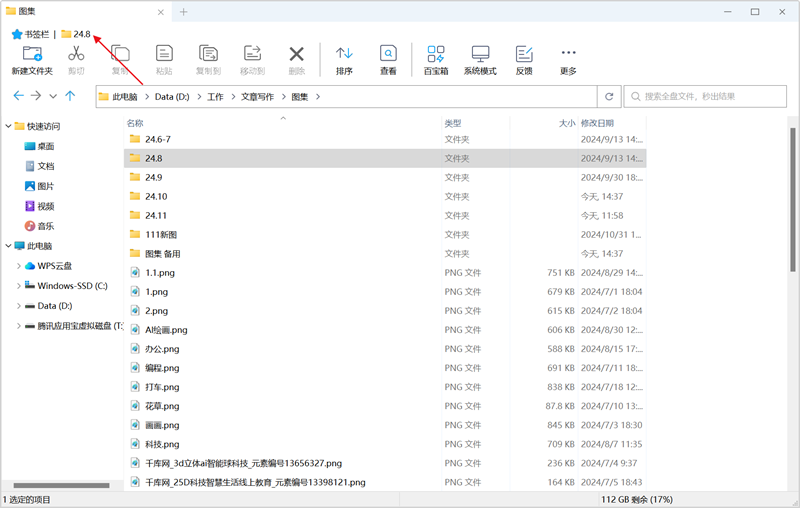Expand the chevron after 此电脑 in path

[x=147, y=96]
